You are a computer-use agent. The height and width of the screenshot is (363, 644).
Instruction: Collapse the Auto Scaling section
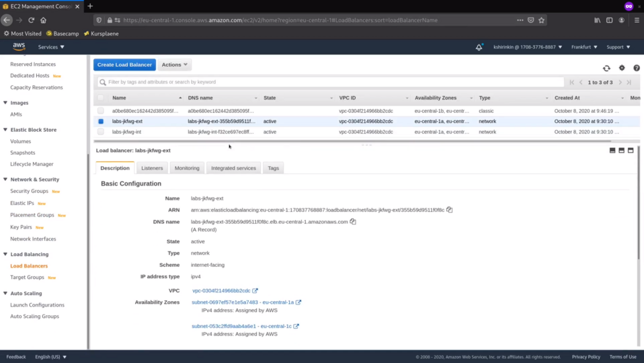[5, 293]
